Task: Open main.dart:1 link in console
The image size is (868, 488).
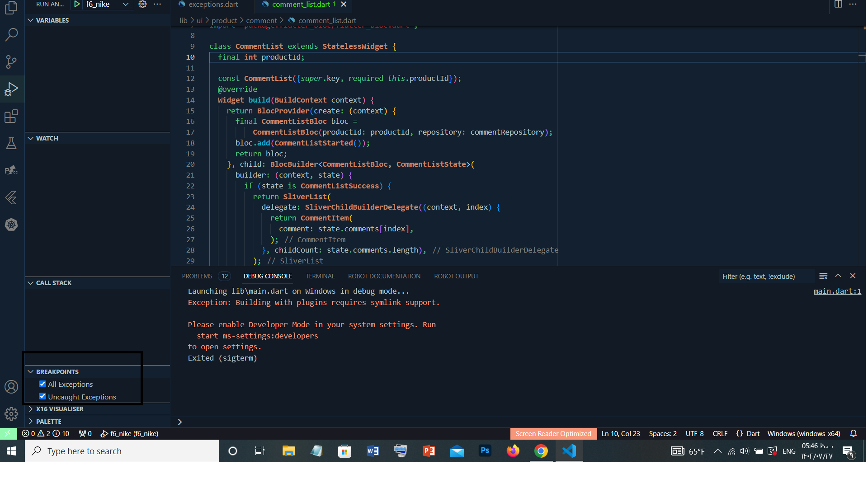Action: [x=837, y=291]
